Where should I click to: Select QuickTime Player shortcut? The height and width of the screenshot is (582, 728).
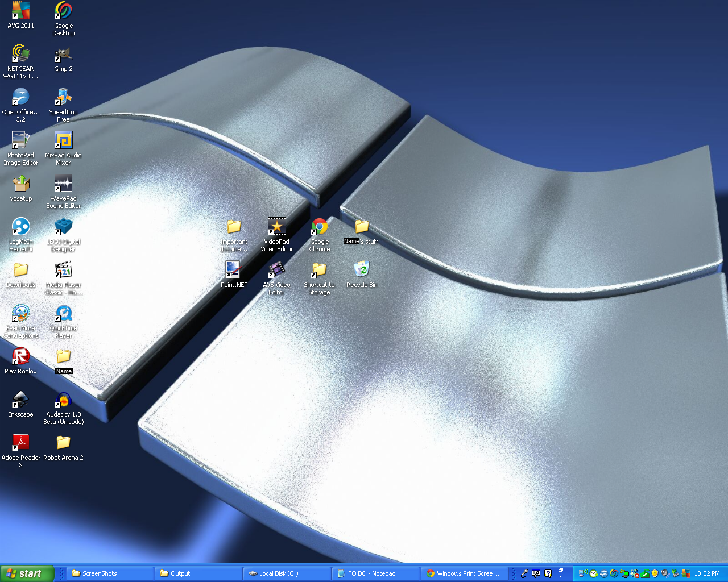[x=63, y=321]
